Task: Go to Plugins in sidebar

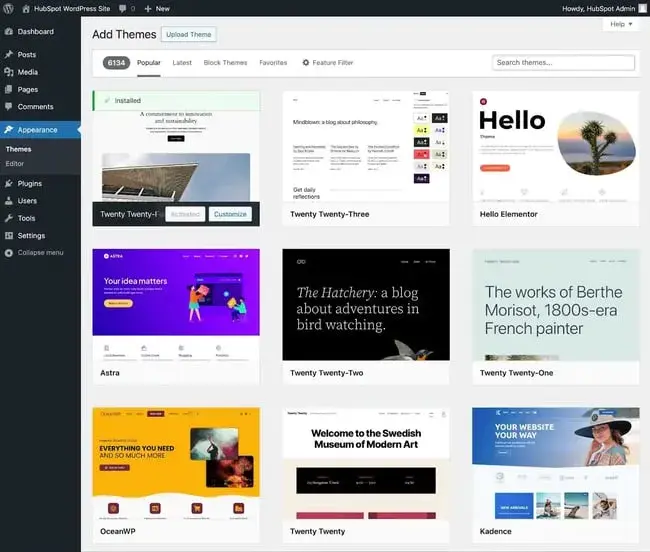Action: pyautogui.click(x=30, y=184)
